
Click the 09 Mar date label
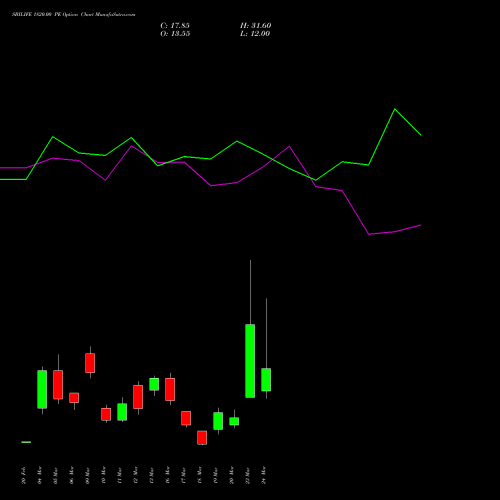point(88,475)
